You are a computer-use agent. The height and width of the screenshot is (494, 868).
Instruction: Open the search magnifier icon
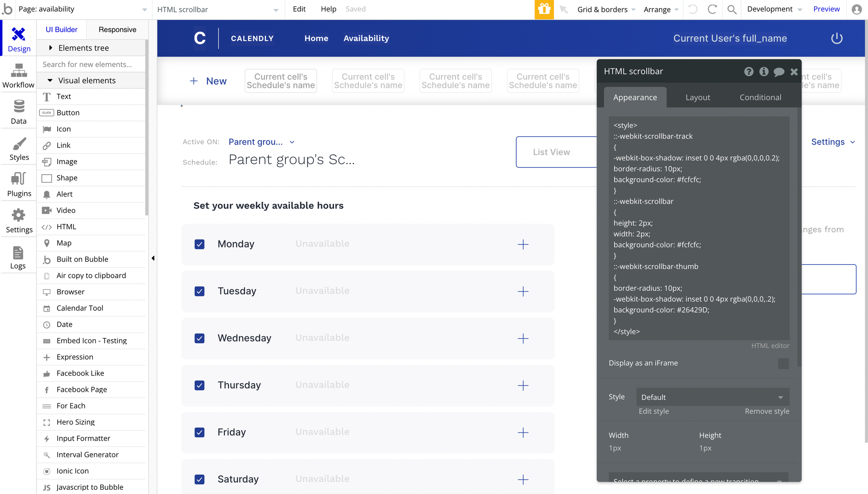732,9
